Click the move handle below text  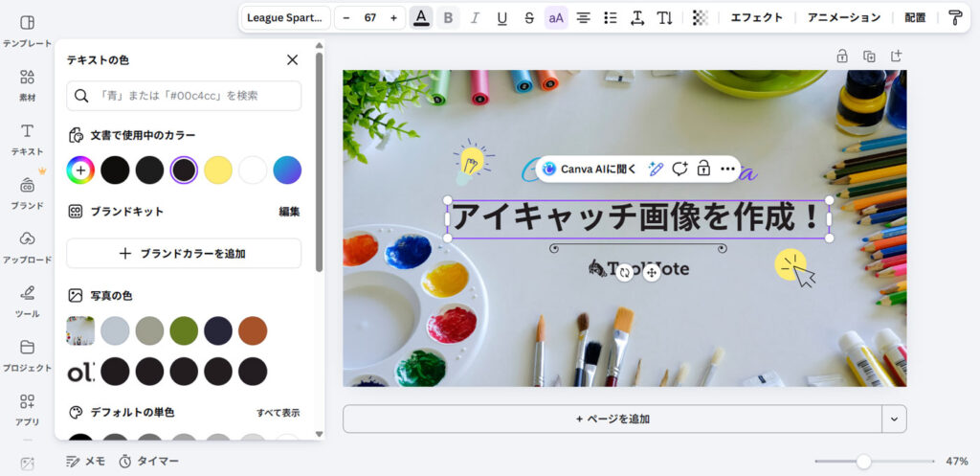652,272
